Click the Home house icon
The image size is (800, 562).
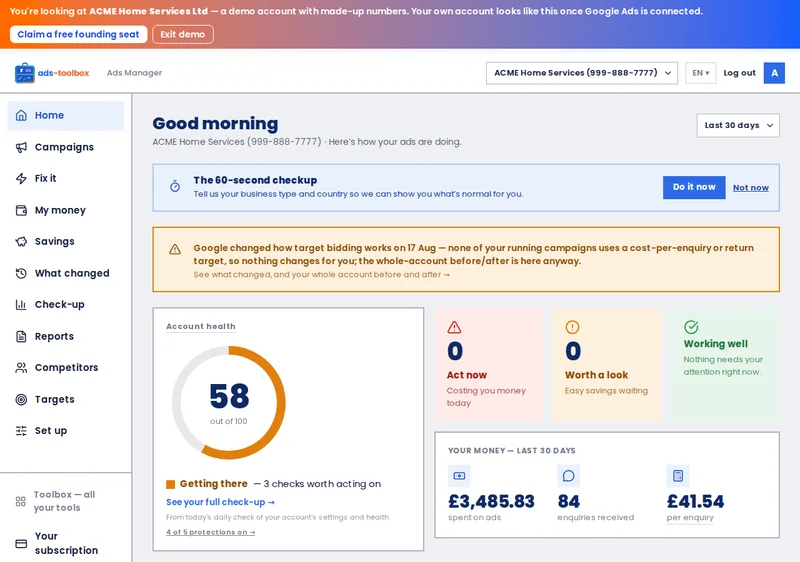coord(21,115)
